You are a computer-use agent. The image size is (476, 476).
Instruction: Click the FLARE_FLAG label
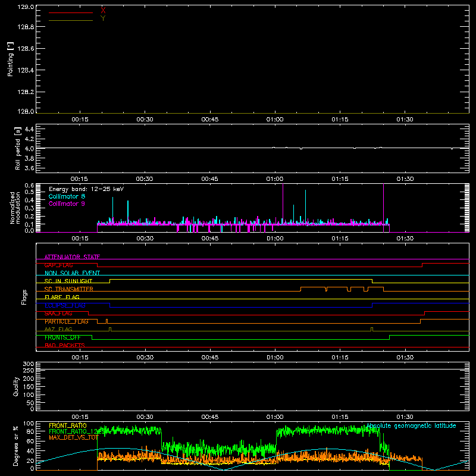(62, 297)
